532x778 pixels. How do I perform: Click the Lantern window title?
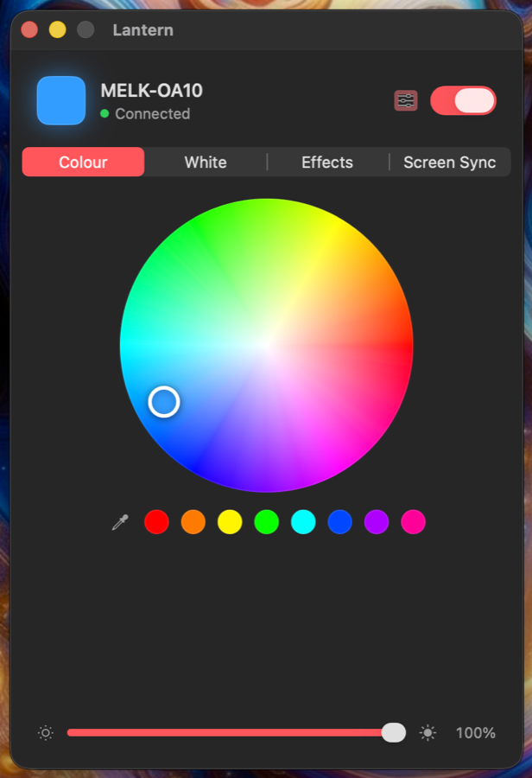143,30
